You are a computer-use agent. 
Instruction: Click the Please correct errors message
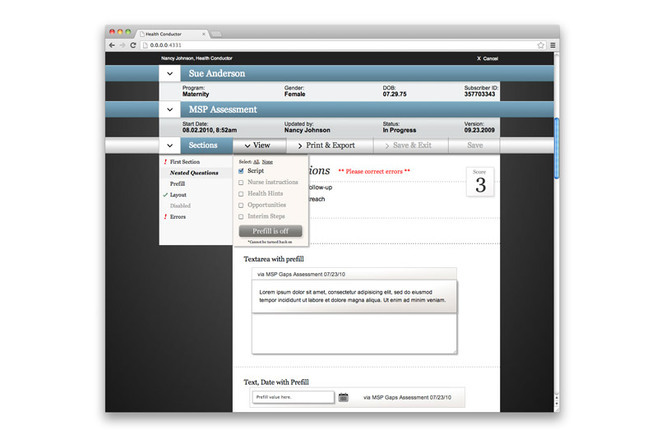tap(374, 172)
